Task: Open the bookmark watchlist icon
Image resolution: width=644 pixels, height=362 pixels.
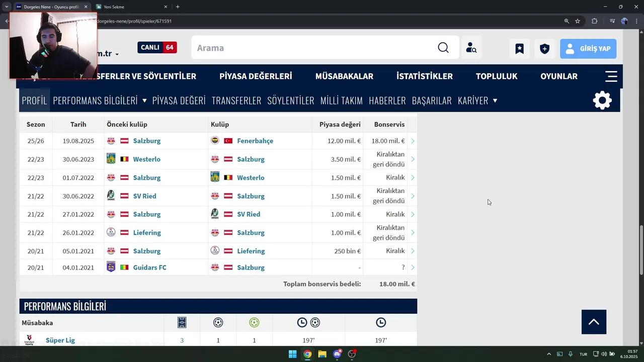Action: pyautogui.click(x=519, y=49)
